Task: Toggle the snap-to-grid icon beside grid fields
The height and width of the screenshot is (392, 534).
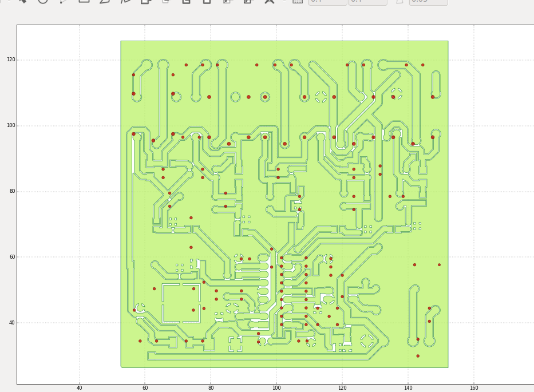Action: coord(298,1)
